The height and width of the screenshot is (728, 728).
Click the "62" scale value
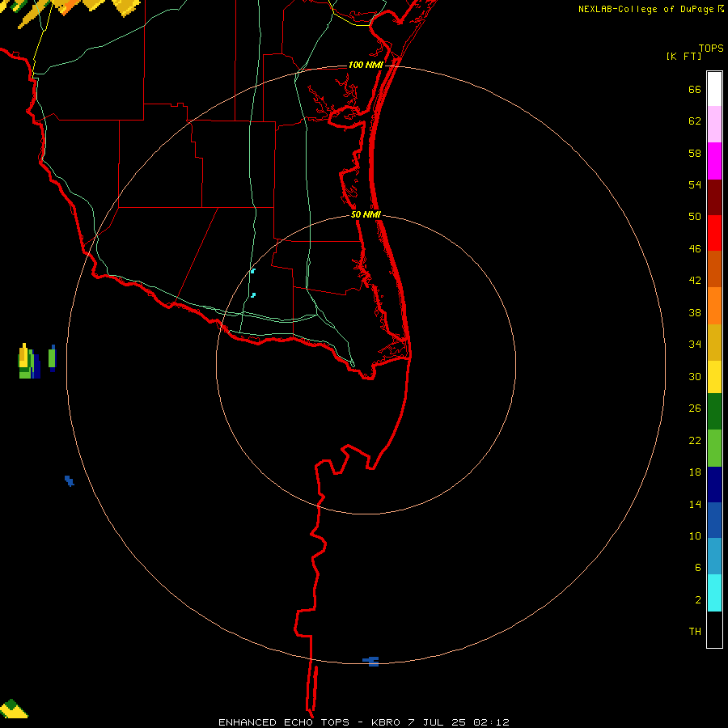pyautogui.click(x=695, y=121)
